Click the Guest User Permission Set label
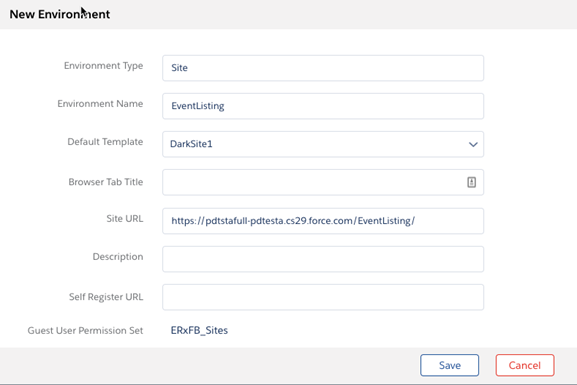Screen dimensions: 577x385 tap(85, 331)
